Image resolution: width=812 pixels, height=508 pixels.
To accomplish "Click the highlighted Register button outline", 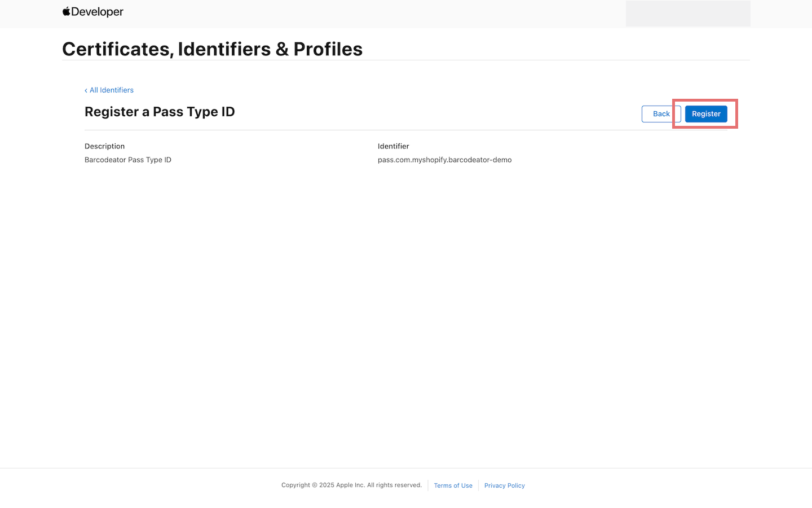I will pyautogui.click(x=706, y=113).
